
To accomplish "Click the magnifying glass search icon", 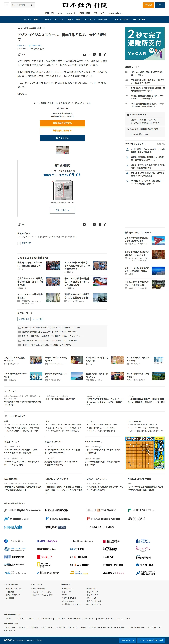I will click(x=32, y=5).
